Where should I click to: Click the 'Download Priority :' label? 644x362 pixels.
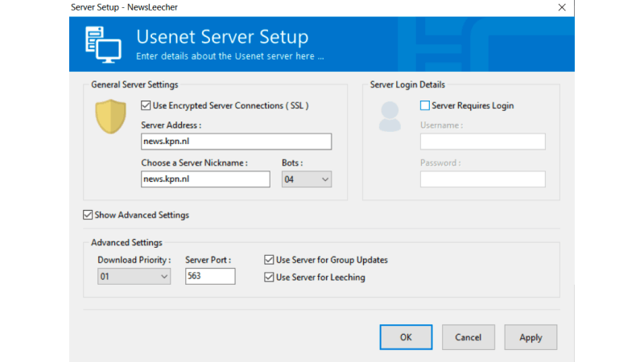(x=134, y=260)
